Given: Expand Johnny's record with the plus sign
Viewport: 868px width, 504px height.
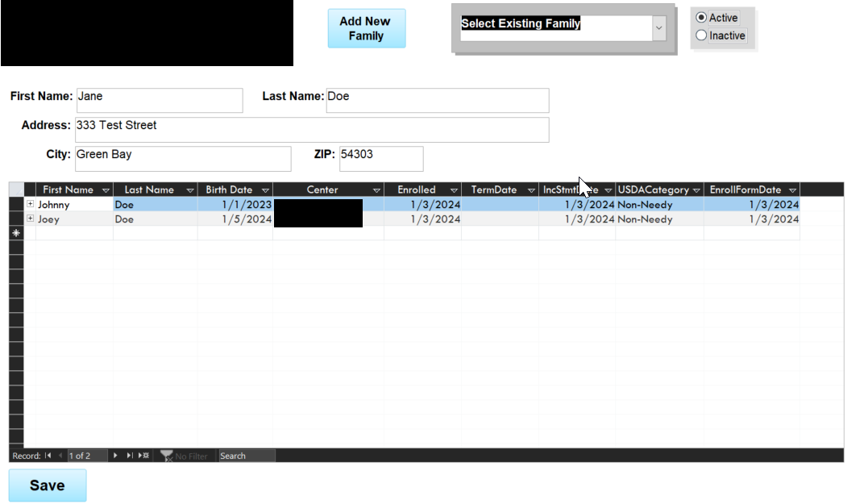Looking at the screenshot, I should pos(29,204).
